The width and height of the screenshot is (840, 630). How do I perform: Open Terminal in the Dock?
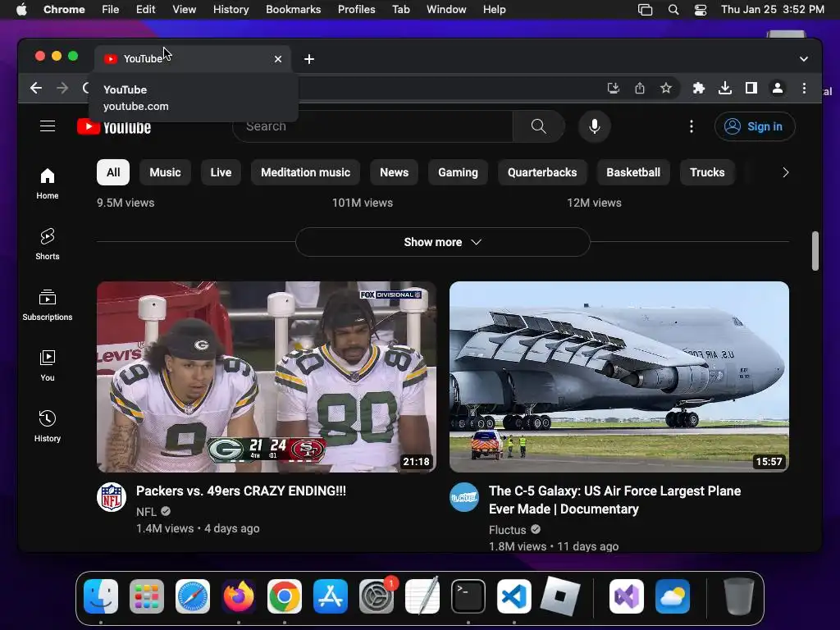coord(468,596)
